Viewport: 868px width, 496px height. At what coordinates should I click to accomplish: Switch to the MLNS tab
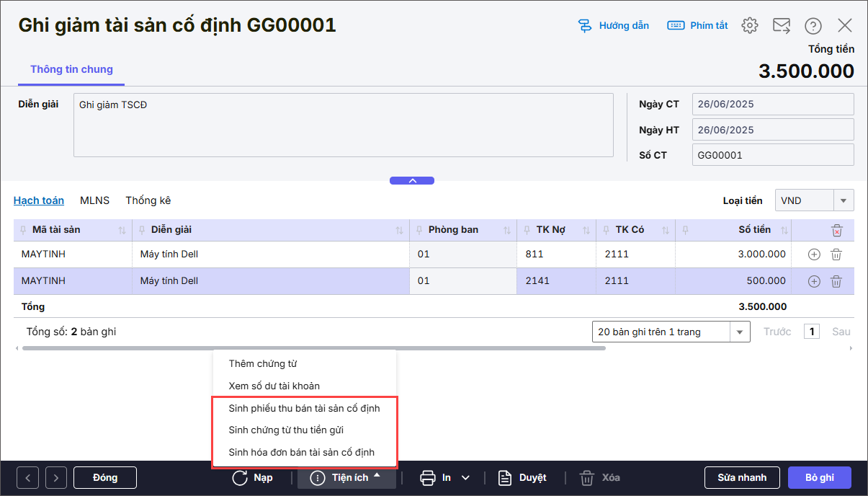(x=94, y=200)
